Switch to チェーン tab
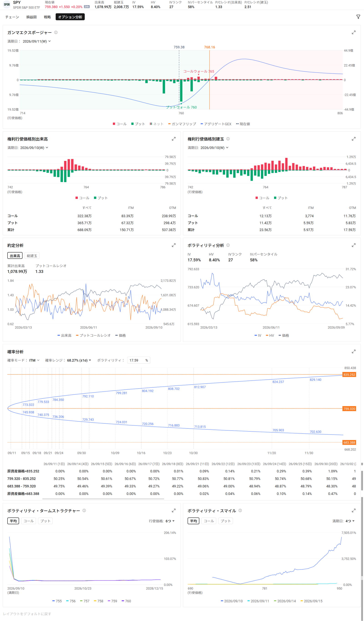 click(x=12, y=17)
